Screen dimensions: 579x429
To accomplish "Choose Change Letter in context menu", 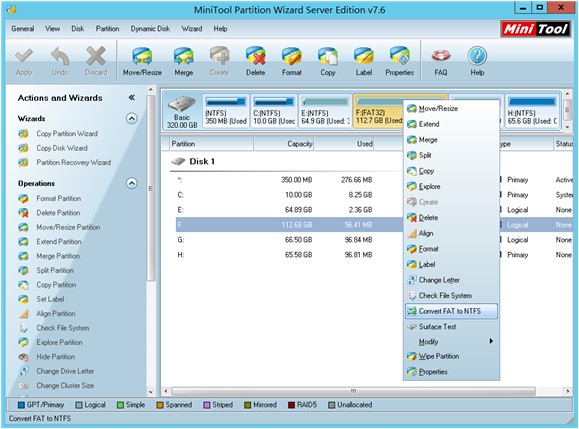I will click(x=451, y=280).
